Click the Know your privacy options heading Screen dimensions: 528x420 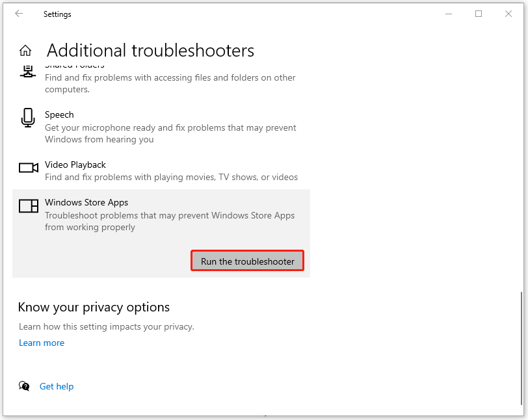click(94, 307)
